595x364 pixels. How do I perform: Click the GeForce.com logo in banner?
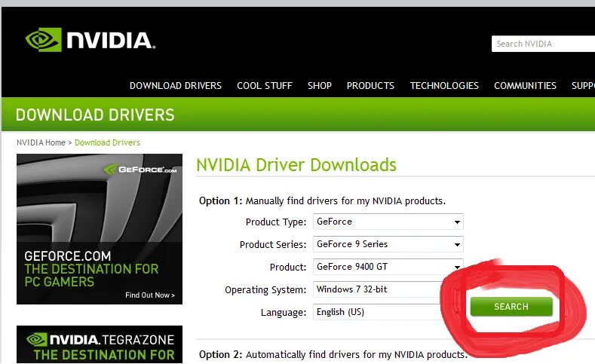140,169
